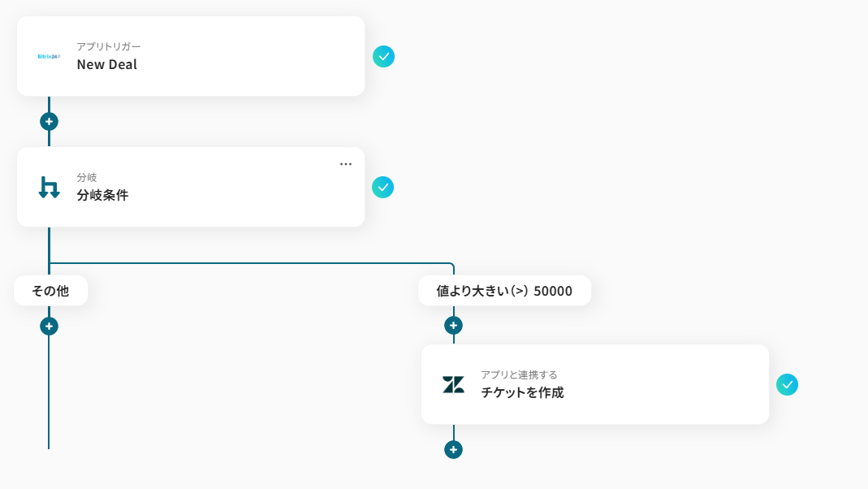The width and height of the screenshot is (868, 489).
Task: Click the 分岐 caption above 分岐条件
Action: tap(86, 177)
